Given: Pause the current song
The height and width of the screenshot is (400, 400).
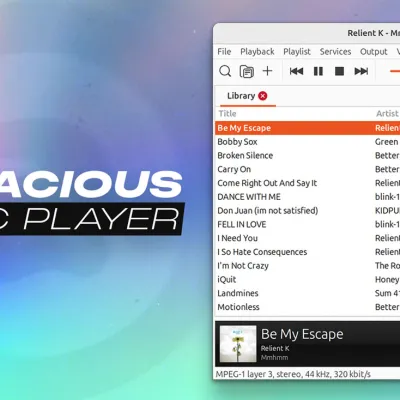Looking at the screenshot, I should point(318,71).
